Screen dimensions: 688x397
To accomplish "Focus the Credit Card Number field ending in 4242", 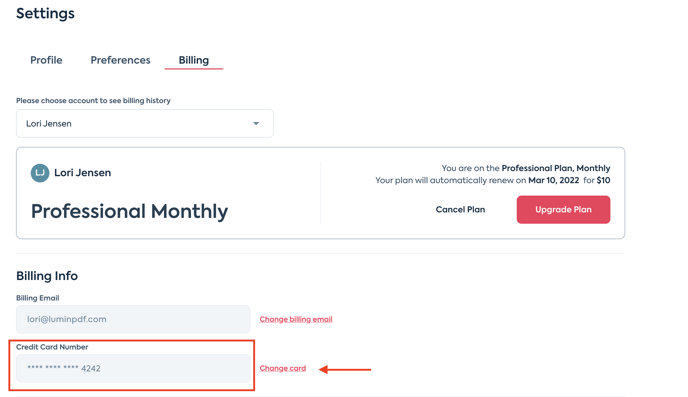I will tap(133, 368).
